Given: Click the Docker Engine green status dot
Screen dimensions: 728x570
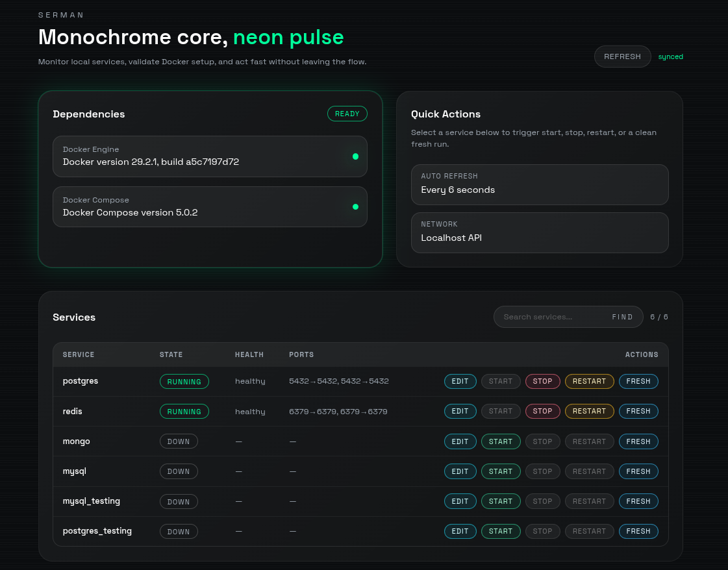Looking at the screenshot, I should 355,156.
